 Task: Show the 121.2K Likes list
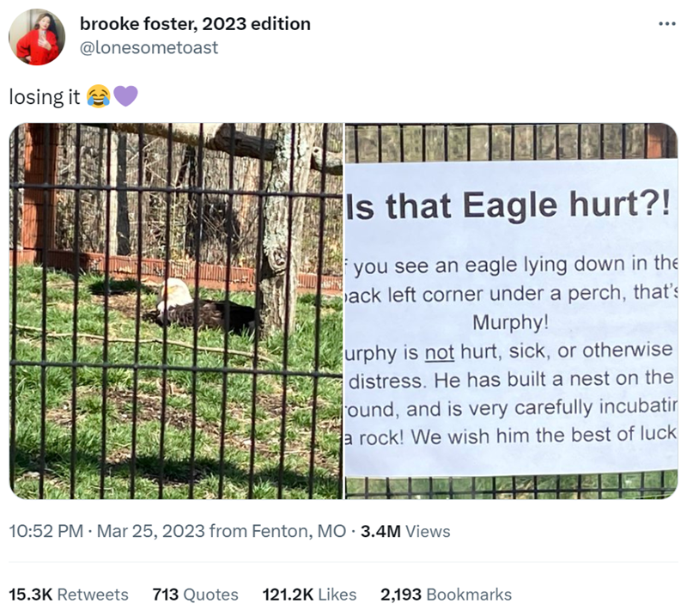pos(309,595)
